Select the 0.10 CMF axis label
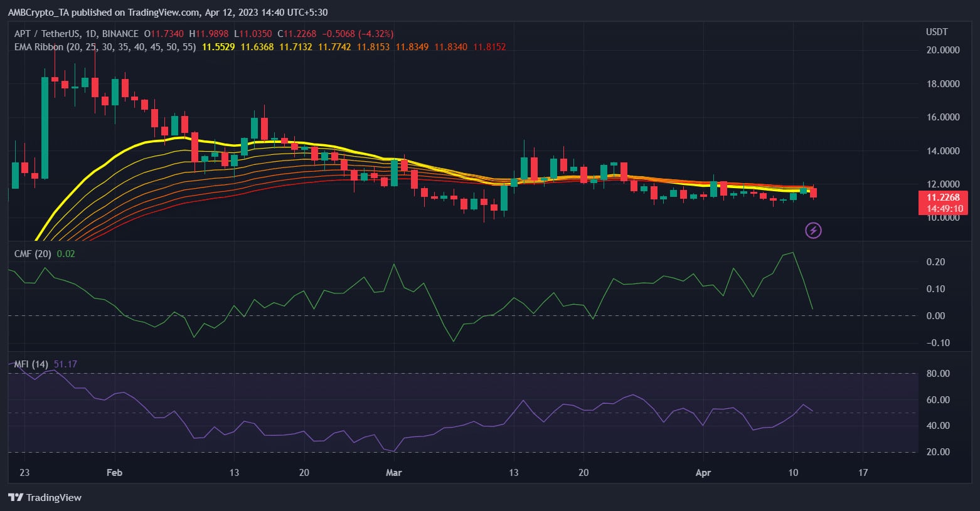The width and height of the screenshot is (980, 511). pyautogui.click(x=935, y=289)
